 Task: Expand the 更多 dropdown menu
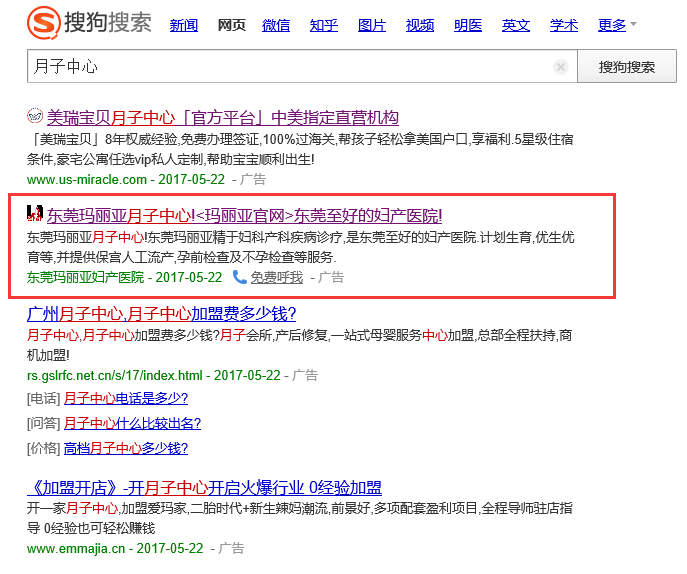617,25
